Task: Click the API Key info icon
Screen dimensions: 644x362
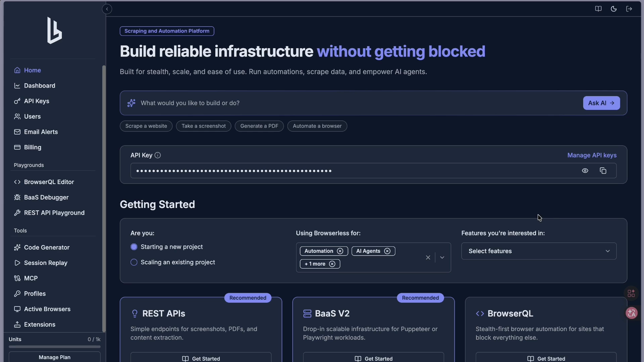Action: coord(158,155)
